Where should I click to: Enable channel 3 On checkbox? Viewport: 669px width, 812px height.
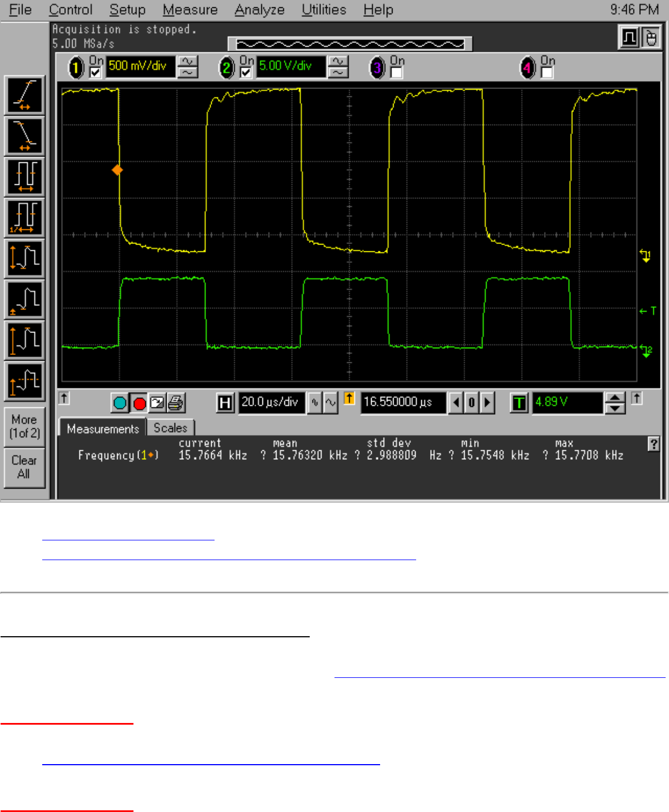tap(396, 72)
